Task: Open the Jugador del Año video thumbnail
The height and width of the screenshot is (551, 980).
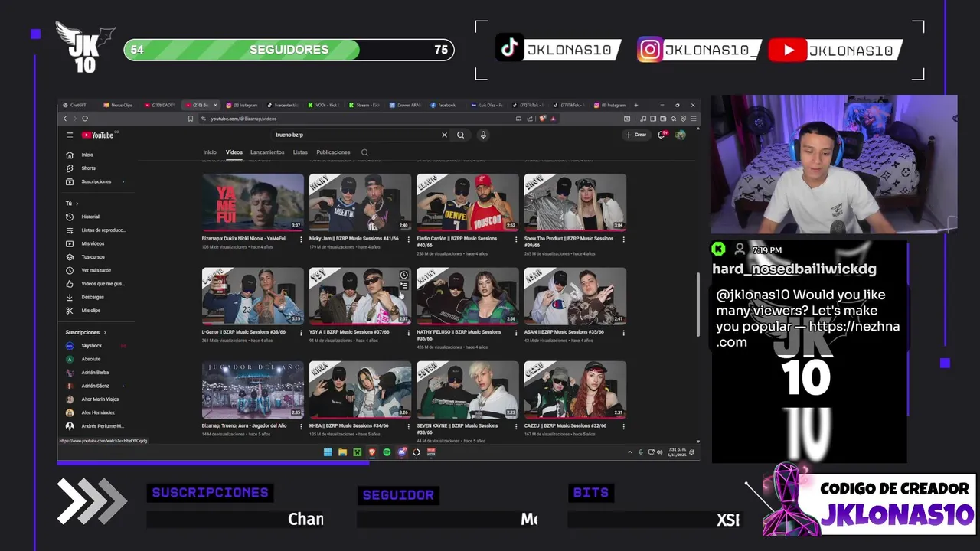Action: point(253,390)
